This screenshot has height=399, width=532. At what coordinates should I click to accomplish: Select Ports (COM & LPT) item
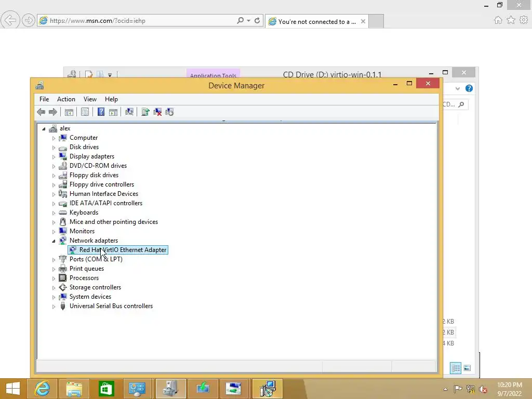click(x=96, y=259)
